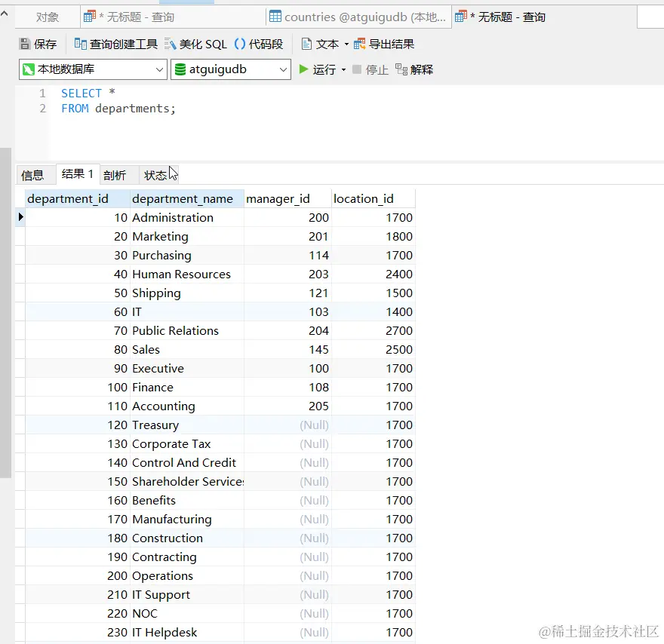
Task: Select the IT Support cell
Action: 187,594
